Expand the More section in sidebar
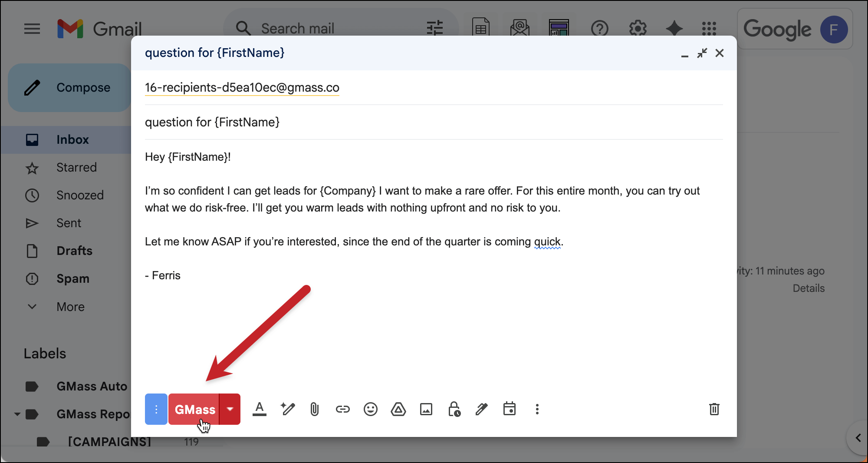The height and width of the screenshot is (463, 868). 70,307
